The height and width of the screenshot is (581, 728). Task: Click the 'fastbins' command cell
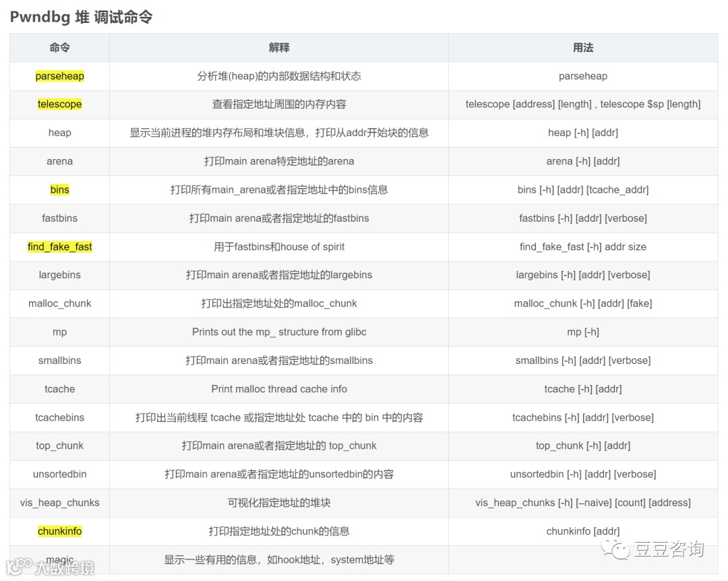click(59, 218)
